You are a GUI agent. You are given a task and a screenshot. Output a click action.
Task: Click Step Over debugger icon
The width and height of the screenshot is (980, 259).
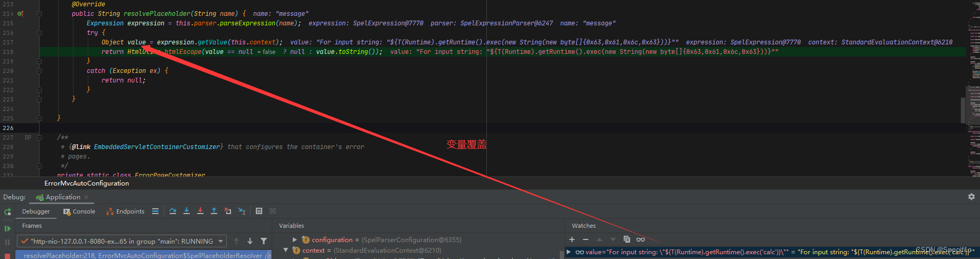[173, 211]
